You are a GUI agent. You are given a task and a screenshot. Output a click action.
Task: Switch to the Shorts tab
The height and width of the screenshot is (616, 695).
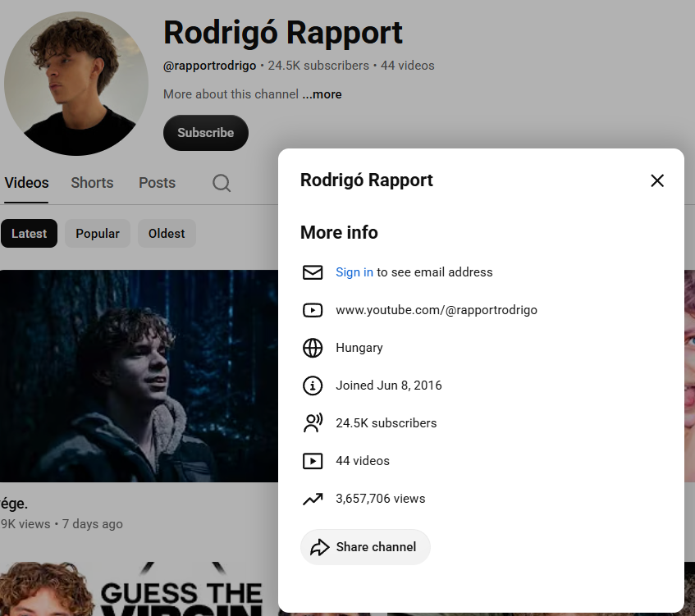click(92, 183)
